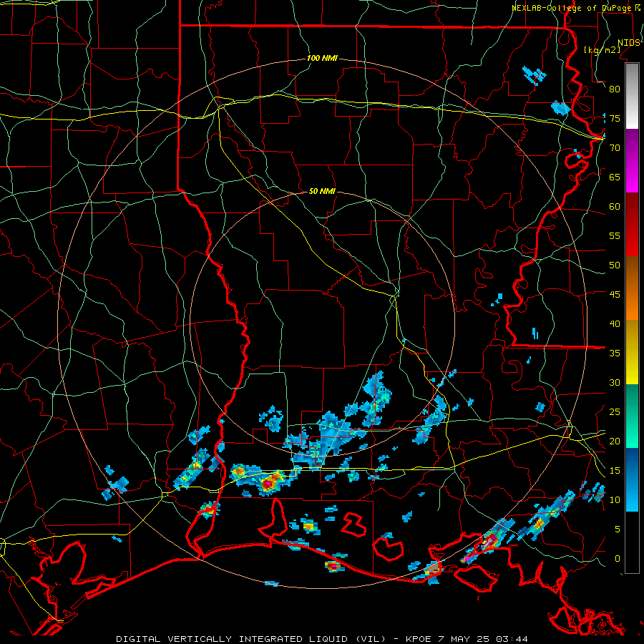Image resolution: width=644 pixels, height=644 pixels.
Task: Select the orange-brown segment of the color bar
Action: click(x=632, y=288)
